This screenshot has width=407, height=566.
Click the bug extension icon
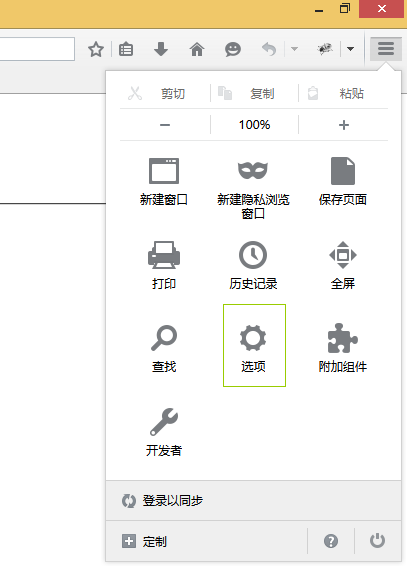[325, 48]
